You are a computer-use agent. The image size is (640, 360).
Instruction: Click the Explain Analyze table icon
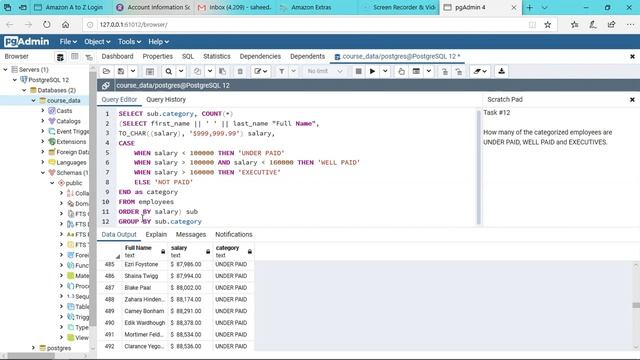coord(416,71)
